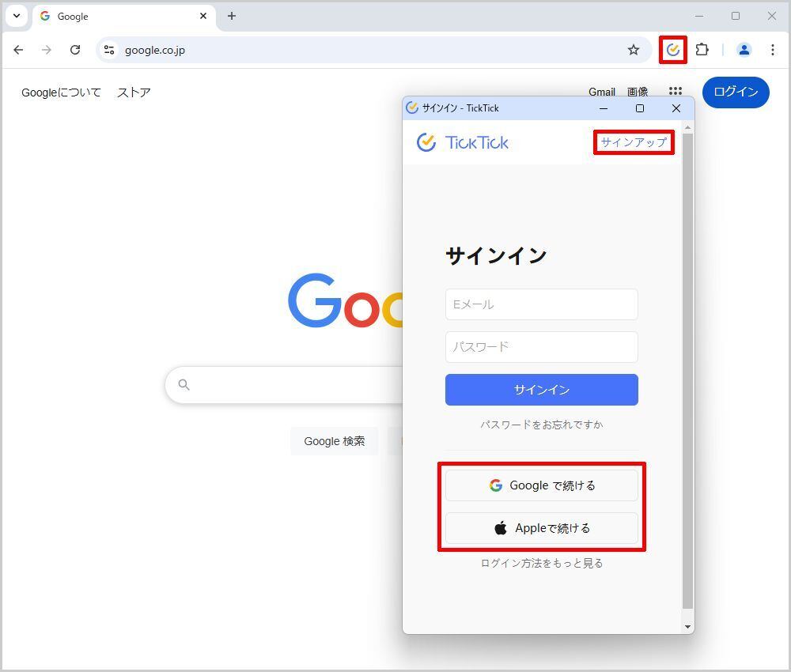
Task: View site information icon in address bar
Action: coord(109,50)
